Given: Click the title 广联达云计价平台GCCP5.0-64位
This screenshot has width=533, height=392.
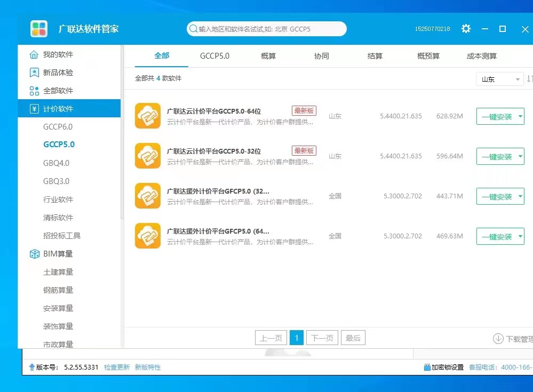Looking at the screenshot, I should 214,111.
